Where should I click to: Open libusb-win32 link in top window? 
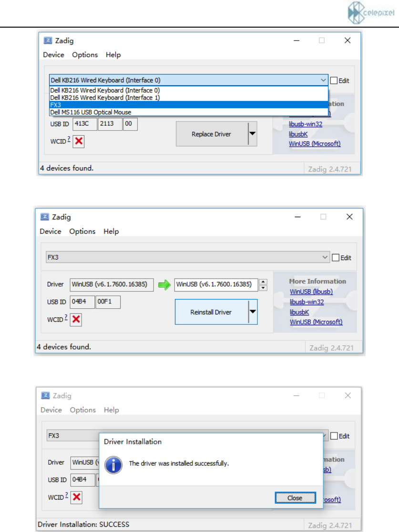(306, 124)
